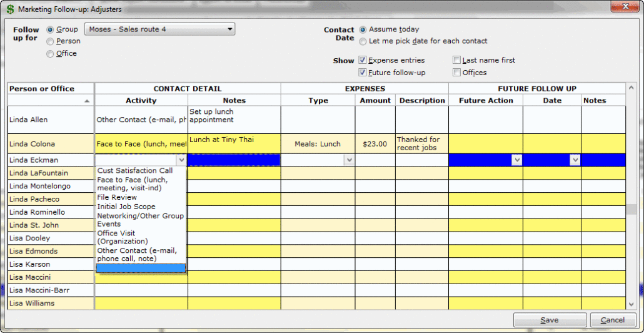Open expense Type dropdown in Linda Eckman row
This screenshot has width=644, height=333.
[x=349, y=160]
